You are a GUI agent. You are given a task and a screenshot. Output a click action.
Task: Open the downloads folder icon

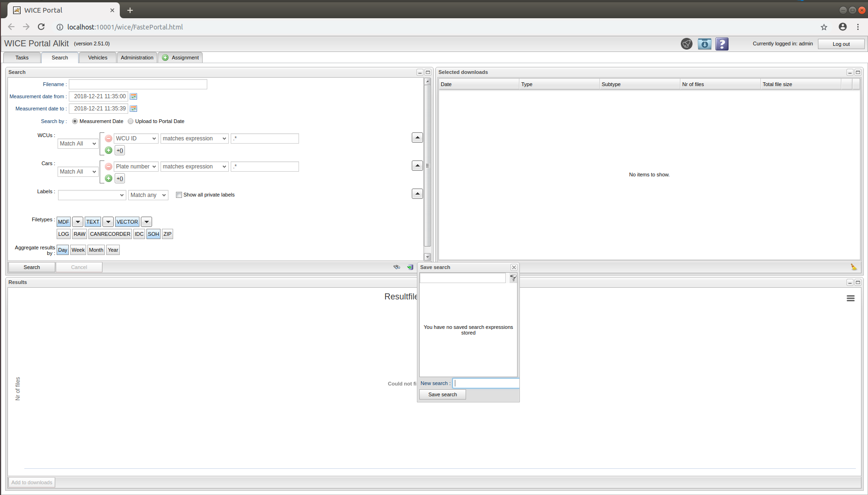(x=704, y=44)
